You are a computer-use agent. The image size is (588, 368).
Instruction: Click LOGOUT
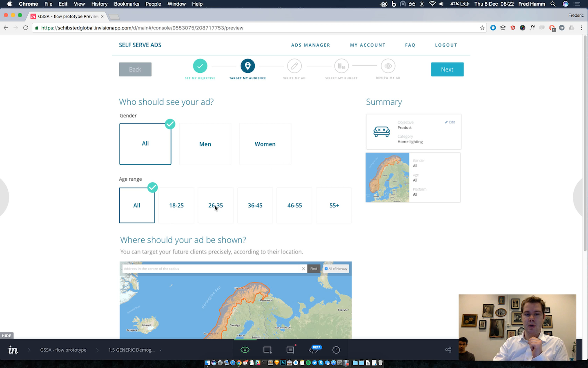coord(446,45)
